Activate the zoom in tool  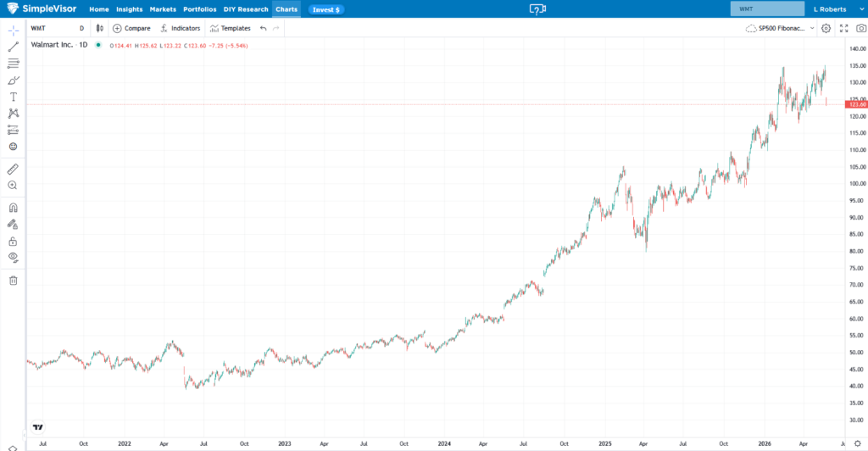(14, 186)
